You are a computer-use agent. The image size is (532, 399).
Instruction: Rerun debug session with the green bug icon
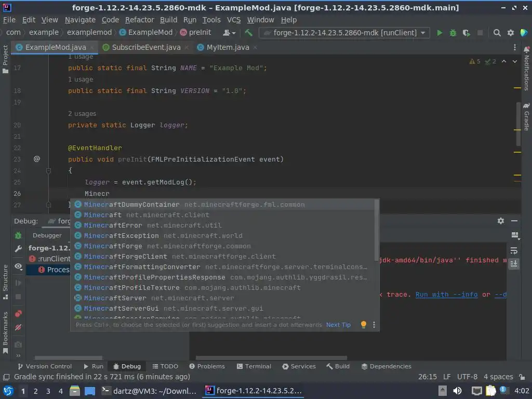coord(18,235)
